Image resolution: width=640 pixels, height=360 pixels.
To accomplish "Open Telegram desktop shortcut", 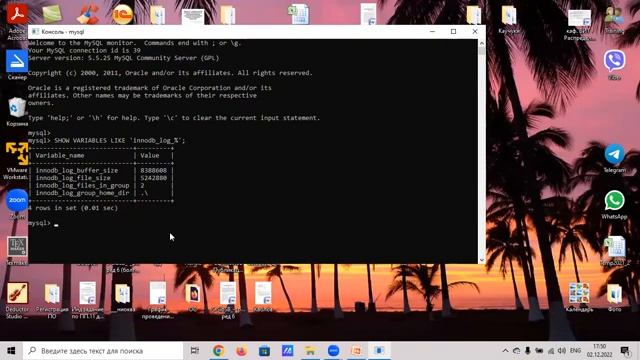I will 614,155.
